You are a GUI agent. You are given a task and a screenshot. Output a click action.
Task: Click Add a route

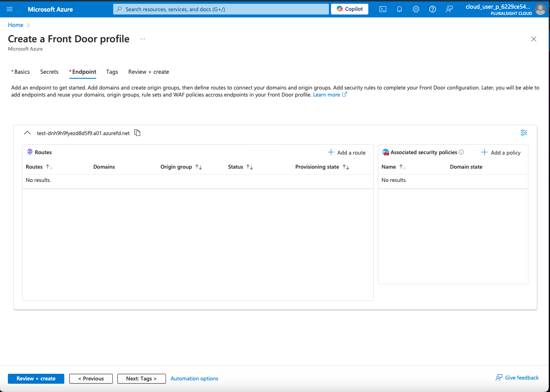pyautogui.click(x=347, y=152)
